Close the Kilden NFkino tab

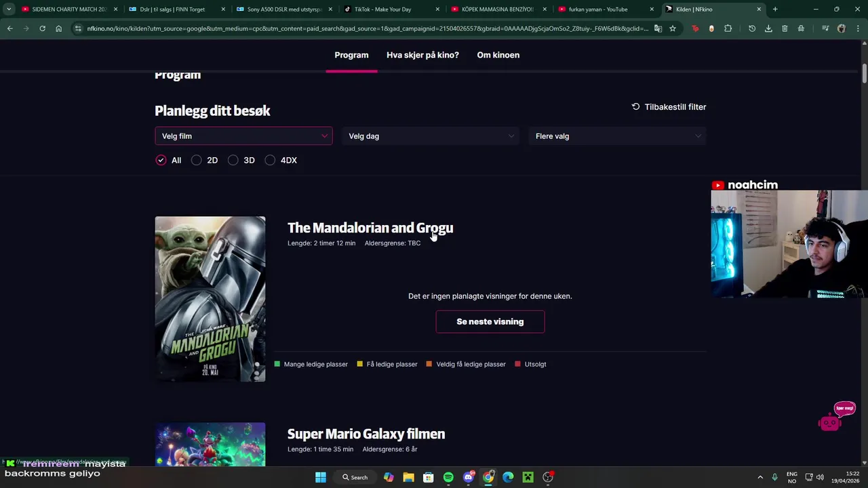coord(759,9)
